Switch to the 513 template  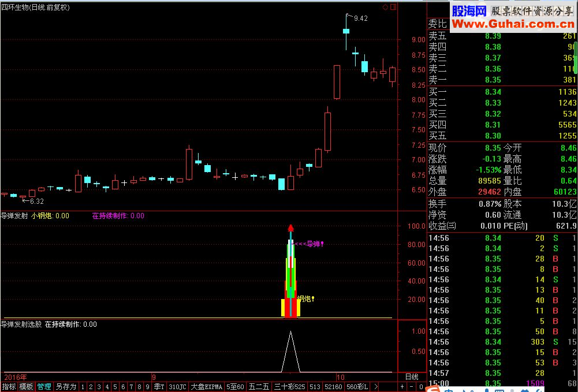pyautogui.click(x=315, y=387)
